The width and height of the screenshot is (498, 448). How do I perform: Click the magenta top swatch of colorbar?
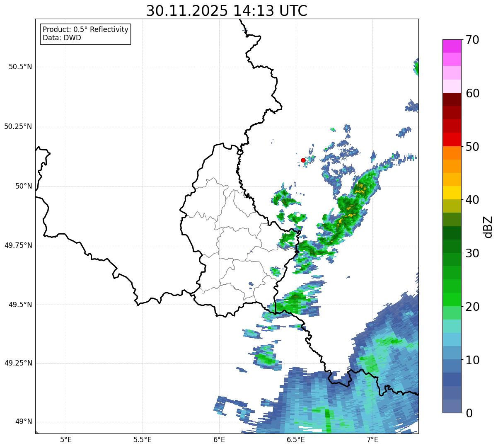click(x=452, y=46)
